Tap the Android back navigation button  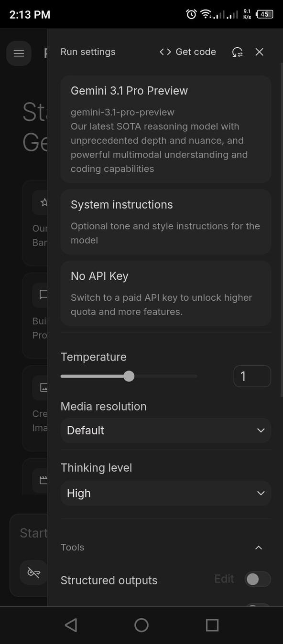coord(71,625)
